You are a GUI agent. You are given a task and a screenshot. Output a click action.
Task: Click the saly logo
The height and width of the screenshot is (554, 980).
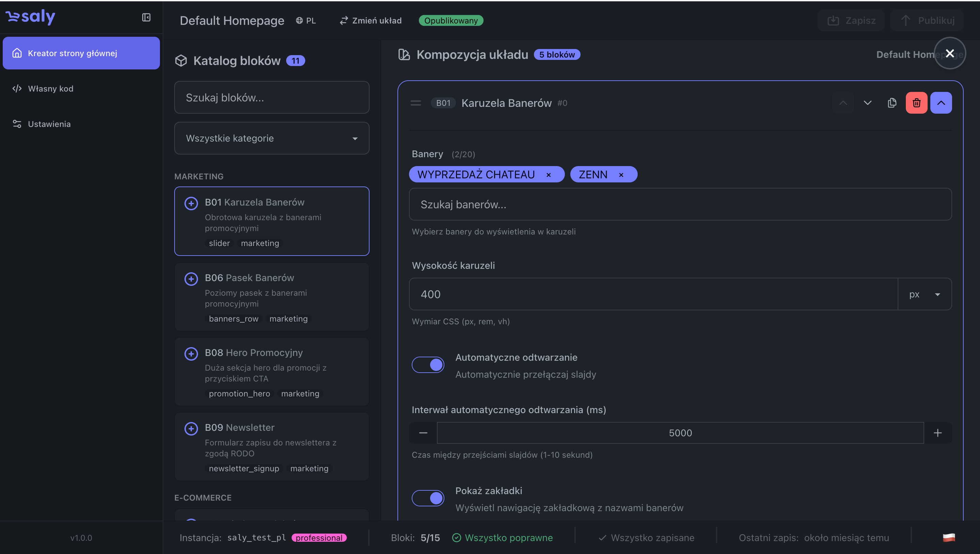30,17
